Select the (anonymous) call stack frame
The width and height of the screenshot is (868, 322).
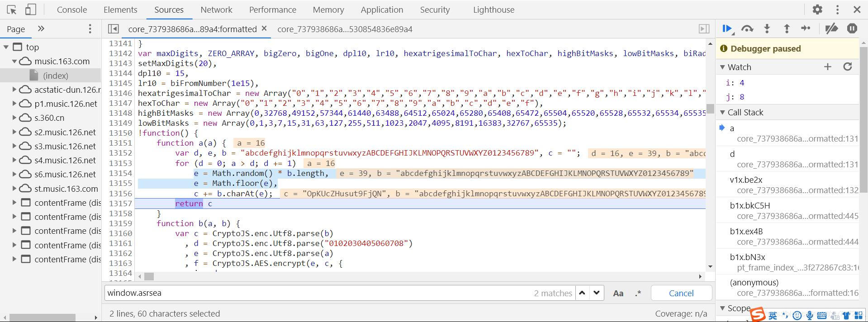tap(787, 288)
